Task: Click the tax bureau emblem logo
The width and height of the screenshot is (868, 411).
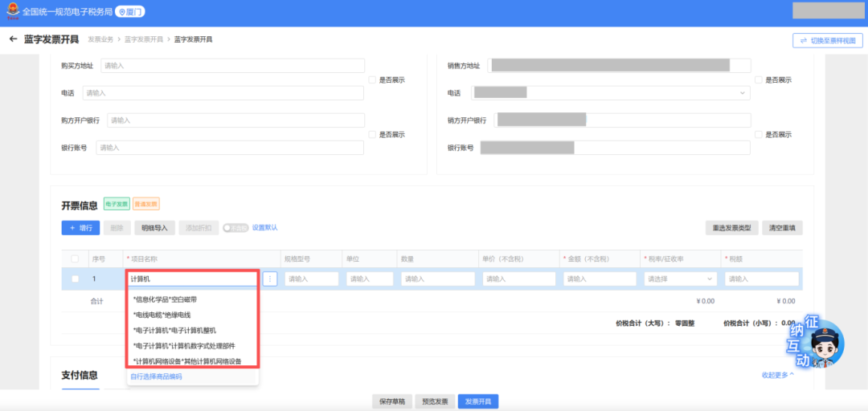Action: tap(12, 11)
